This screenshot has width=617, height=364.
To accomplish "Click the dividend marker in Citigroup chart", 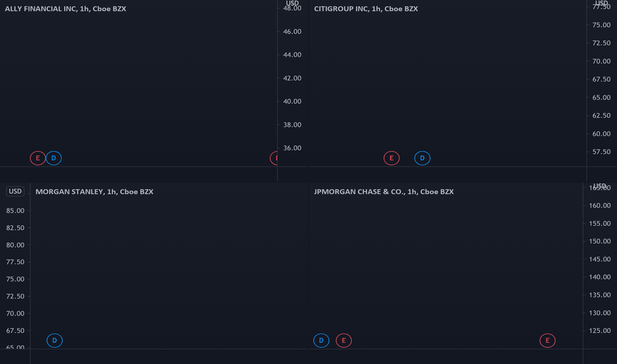I will 422,158.
